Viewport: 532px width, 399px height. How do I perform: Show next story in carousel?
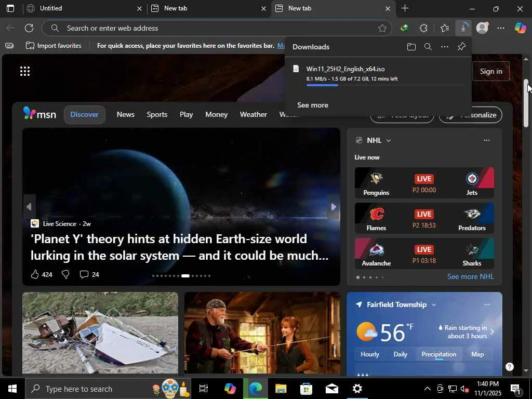click(x=333, y=206)
